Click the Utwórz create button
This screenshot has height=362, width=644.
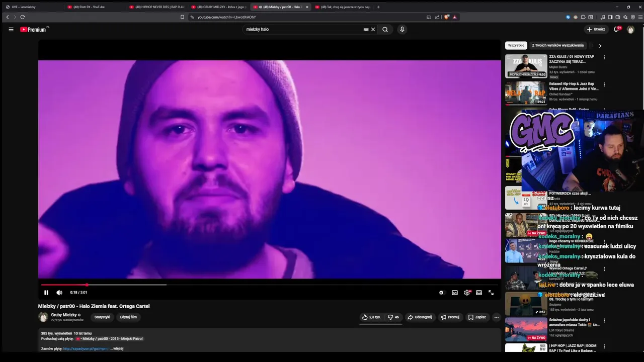pyautogui.click(x=596, y=29)
